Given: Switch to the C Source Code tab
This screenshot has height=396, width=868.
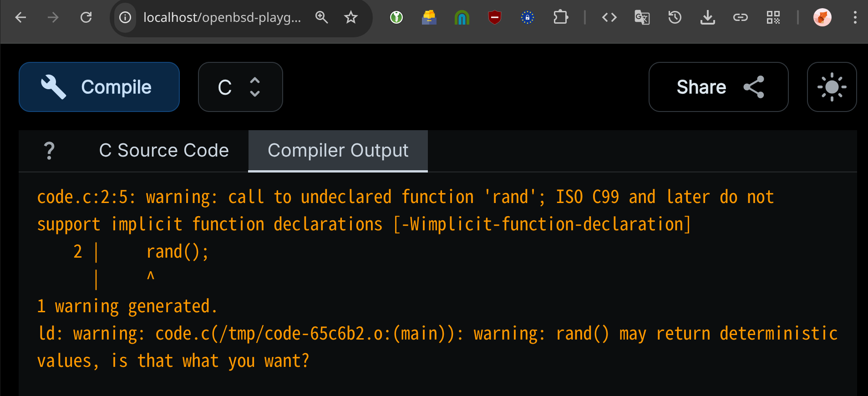Looking at the screenshot, I should point(164,151).
